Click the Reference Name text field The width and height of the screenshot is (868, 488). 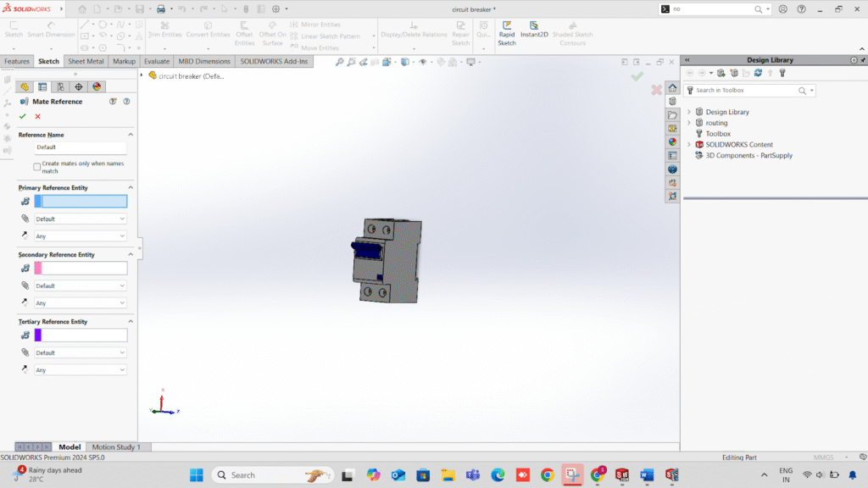click(81, 147)
